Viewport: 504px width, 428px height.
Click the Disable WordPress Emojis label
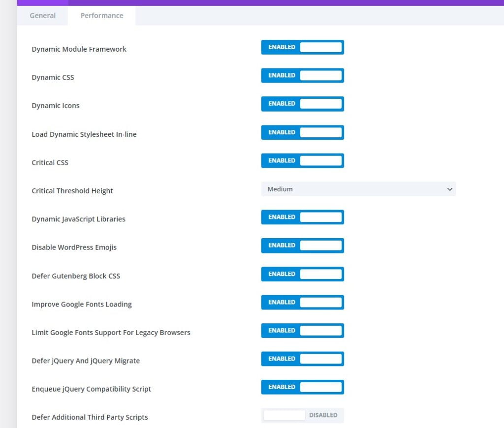[x=74, y=247]
